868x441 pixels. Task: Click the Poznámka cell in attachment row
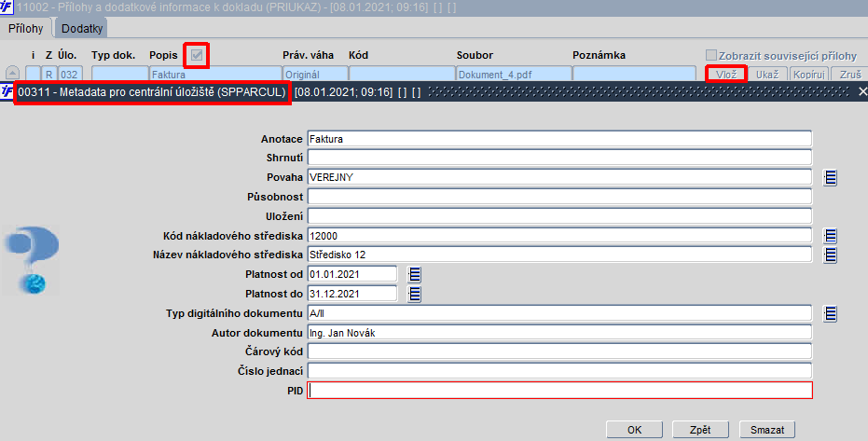coord(634,75)
